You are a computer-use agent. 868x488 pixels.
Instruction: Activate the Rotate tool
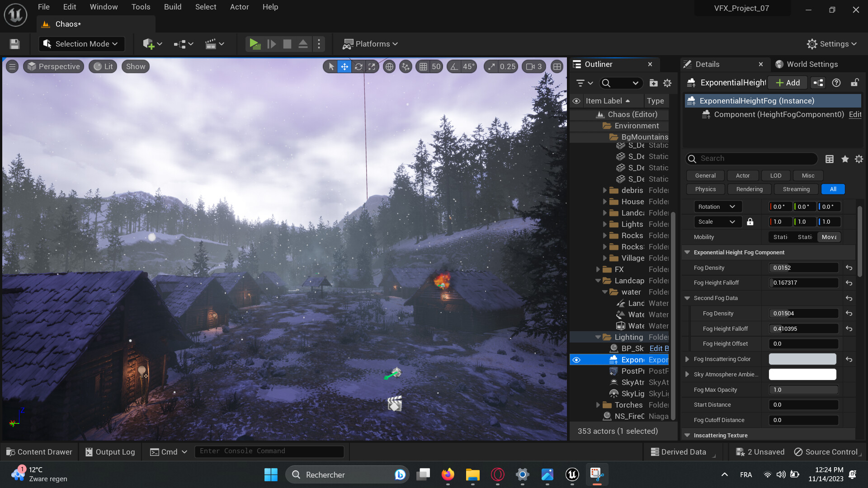359,66
